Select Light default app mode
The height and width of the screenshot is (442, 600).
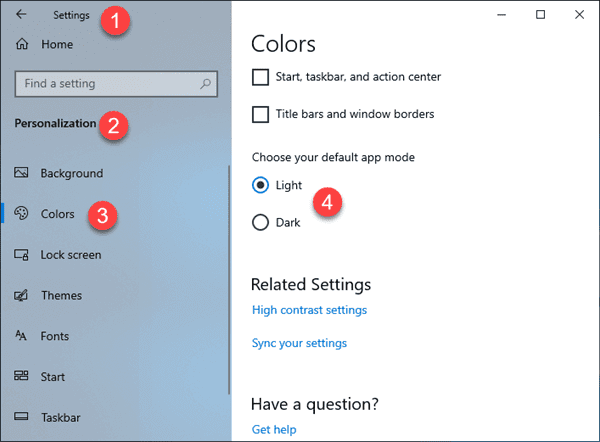click(260, 185)
